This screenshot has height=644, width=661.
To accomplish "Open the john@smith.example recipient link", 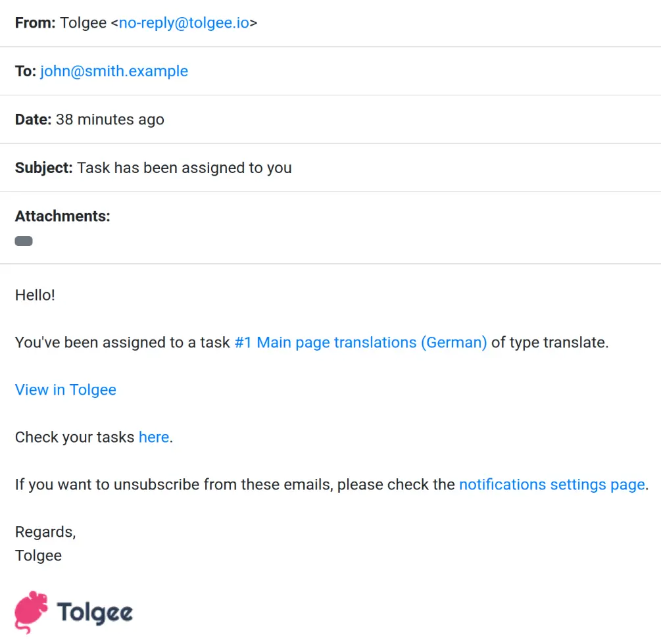I will coord(114,71).
